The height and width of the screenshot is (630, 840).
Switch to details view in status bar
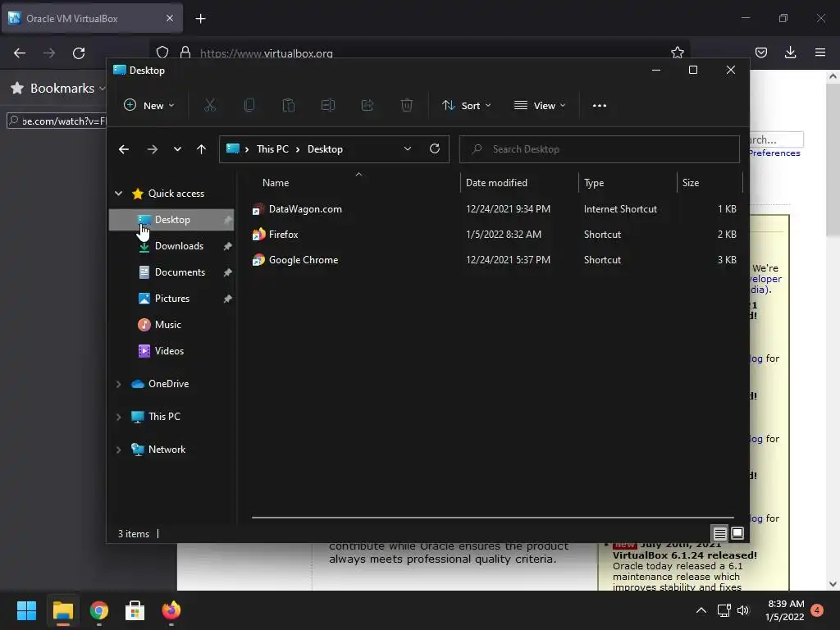pos(719,533)
